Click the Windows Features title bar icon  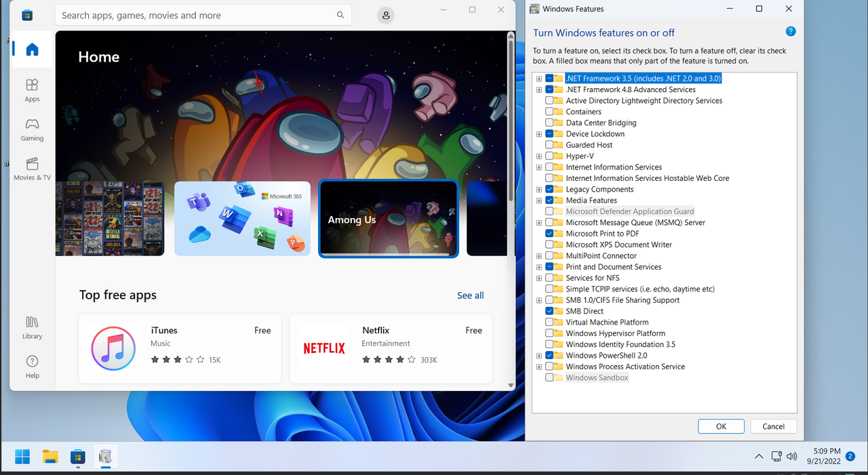534,9
